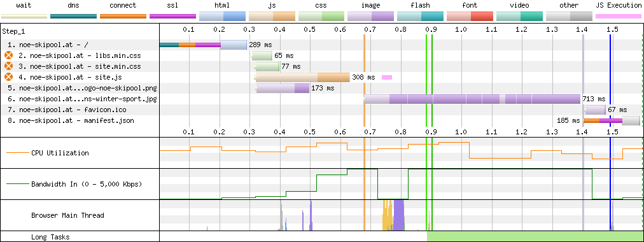Click the 77 ms timing label

coord(291,66)
